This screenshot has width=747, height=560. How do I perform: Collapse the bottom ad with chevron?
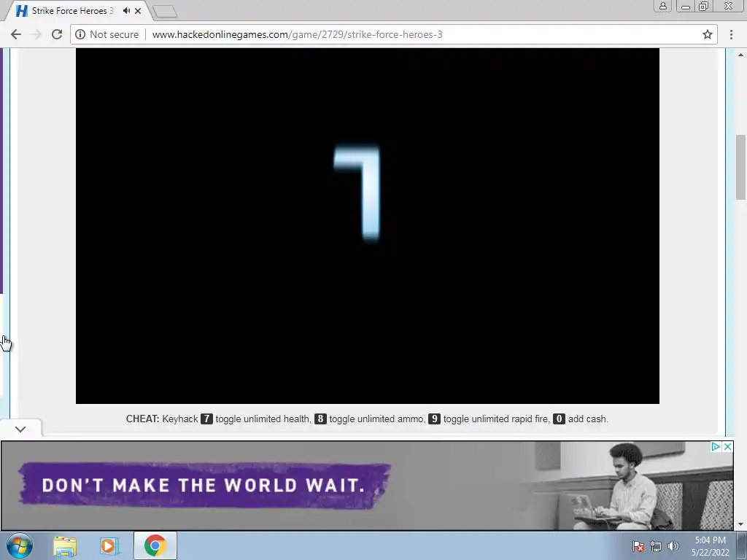coord(20,429)
